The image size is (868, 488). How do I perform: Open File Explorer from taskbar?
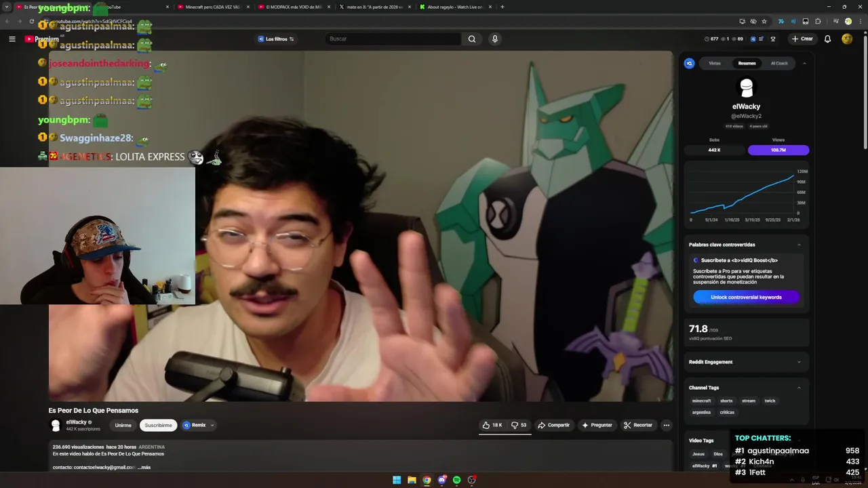point(412,480)
